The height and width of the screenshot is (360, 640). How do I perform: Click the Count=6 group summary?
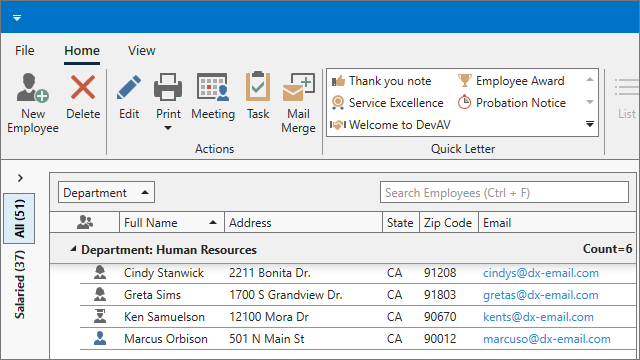point(607,249)
